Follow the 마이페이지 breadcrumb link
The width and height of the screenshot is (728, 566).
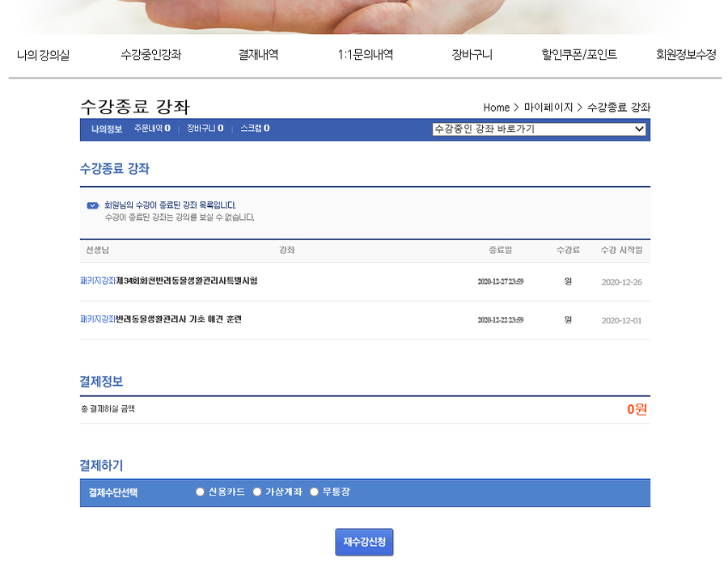(x=548, y=108)
